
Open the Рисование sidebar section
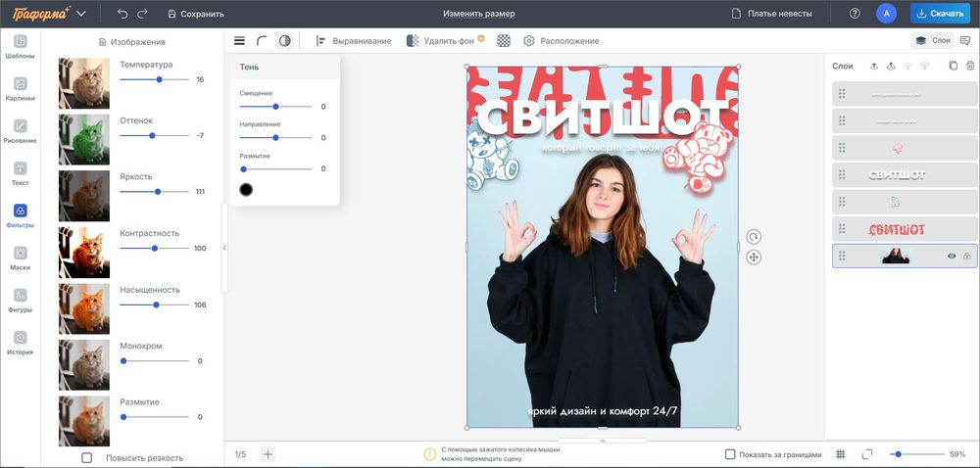coord(20,131)
